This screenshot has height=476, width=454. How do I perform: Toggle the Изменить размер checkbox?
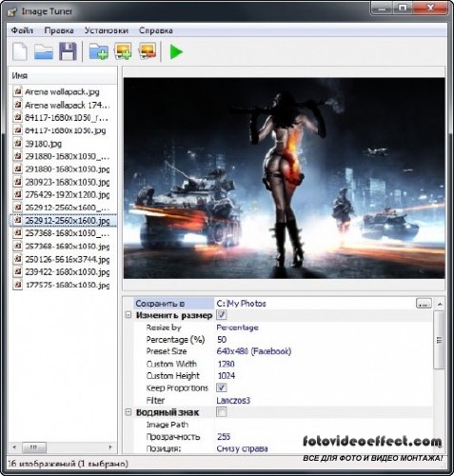(221, 315)
